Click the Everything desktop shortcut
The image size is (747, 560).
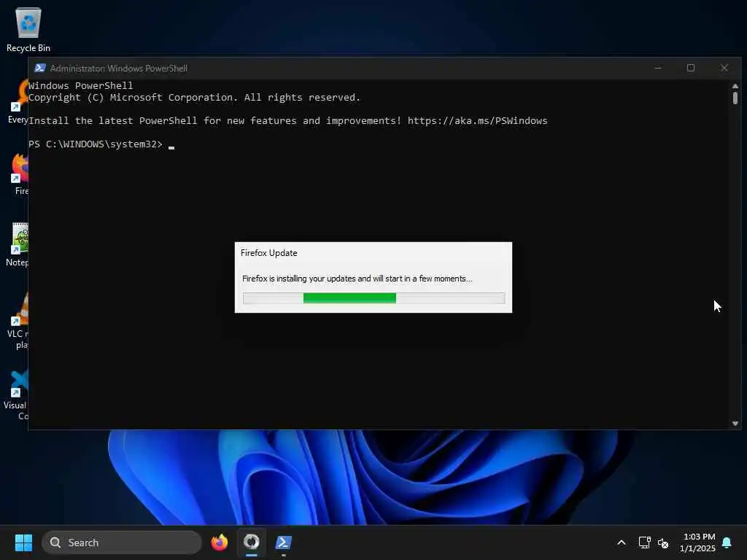tap(18, 102)
